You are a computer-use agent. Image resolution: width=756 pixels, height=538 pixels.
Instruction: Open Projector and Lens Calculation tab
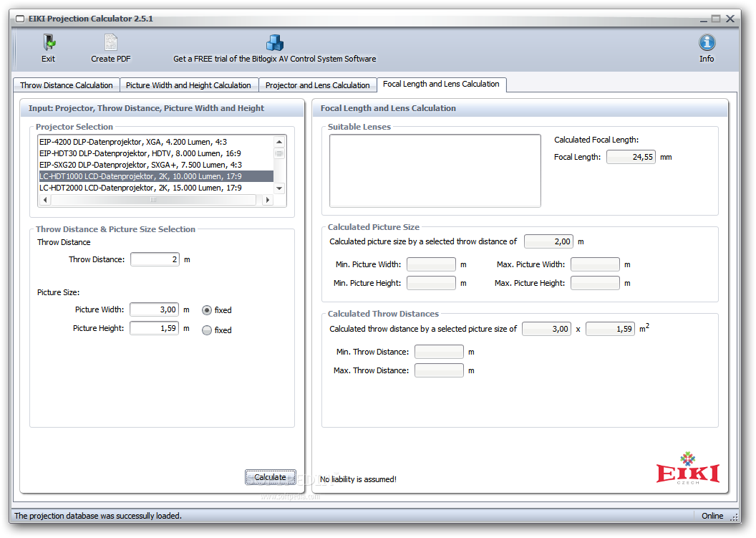318,85
